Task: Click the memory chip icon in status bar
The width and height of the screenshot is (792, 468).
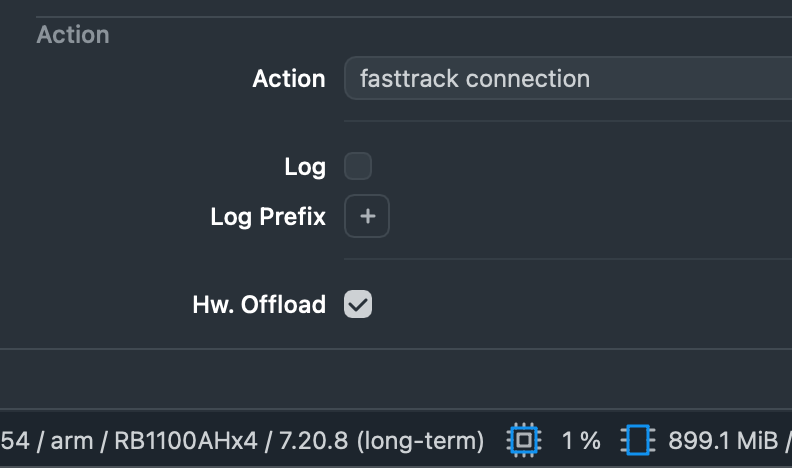Action: 637,440
